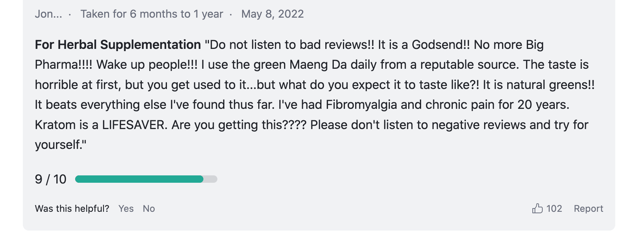Click the 9 / 10 score
644x239 pixels.
click(x=50, y=179)
